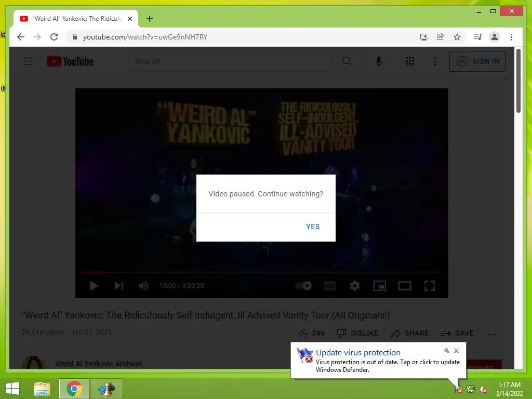Open File Explorer from taskbar
The width and height of the screenshot is (532, 399).
coord(42,389)
